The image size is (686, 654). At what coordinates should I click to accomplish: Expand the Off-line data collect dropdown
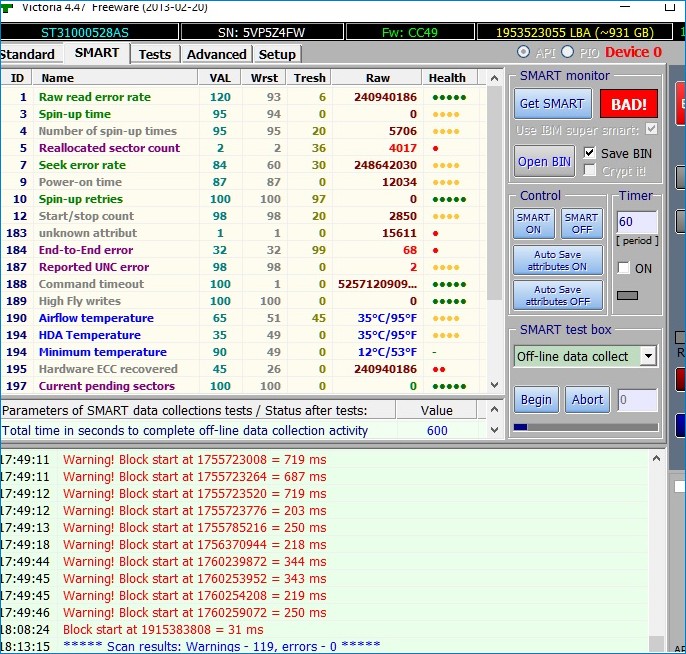tap(648, 356)
